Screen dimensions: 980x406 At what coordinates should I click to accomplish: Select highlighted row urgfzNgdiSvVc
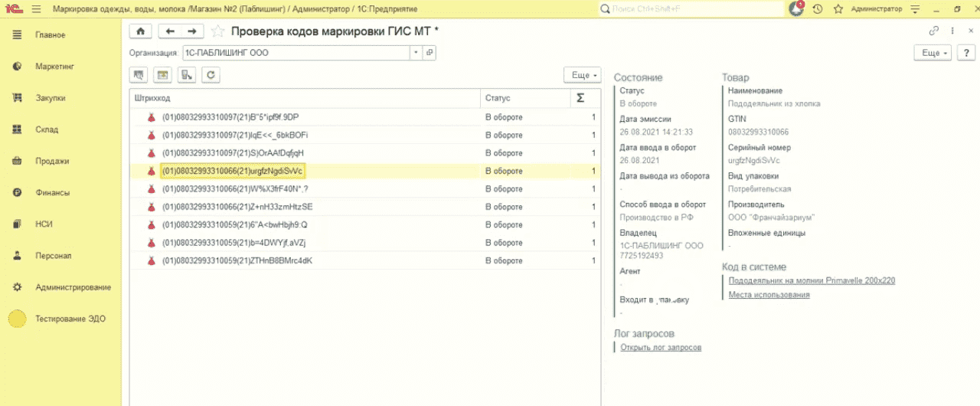pyautogui.click(x=364, y=171)
